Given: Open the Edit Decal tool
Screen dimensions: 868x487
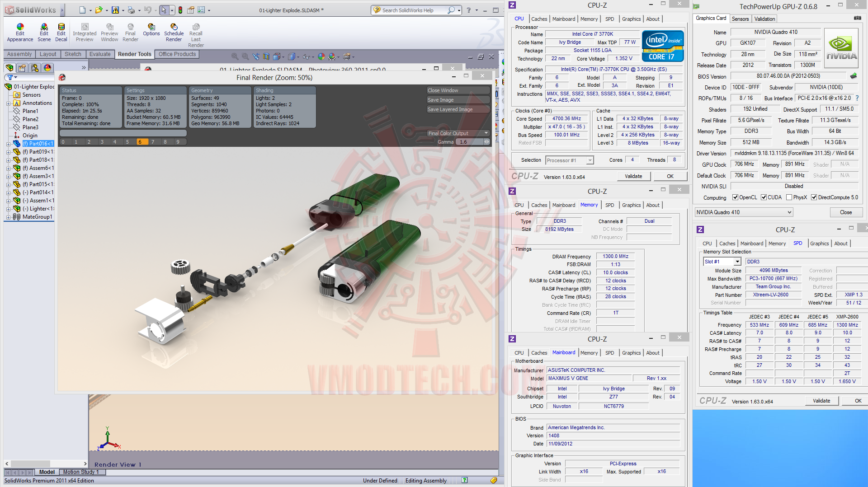Looking at the screenshot, I should pyautogui.click(x=61, y=33).
